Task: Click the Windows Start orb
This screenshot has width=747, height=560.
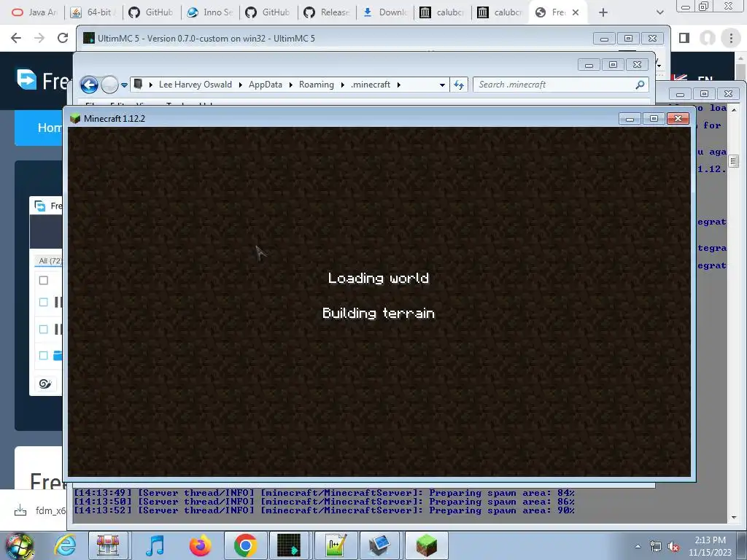Action: [x=20, y=545]
